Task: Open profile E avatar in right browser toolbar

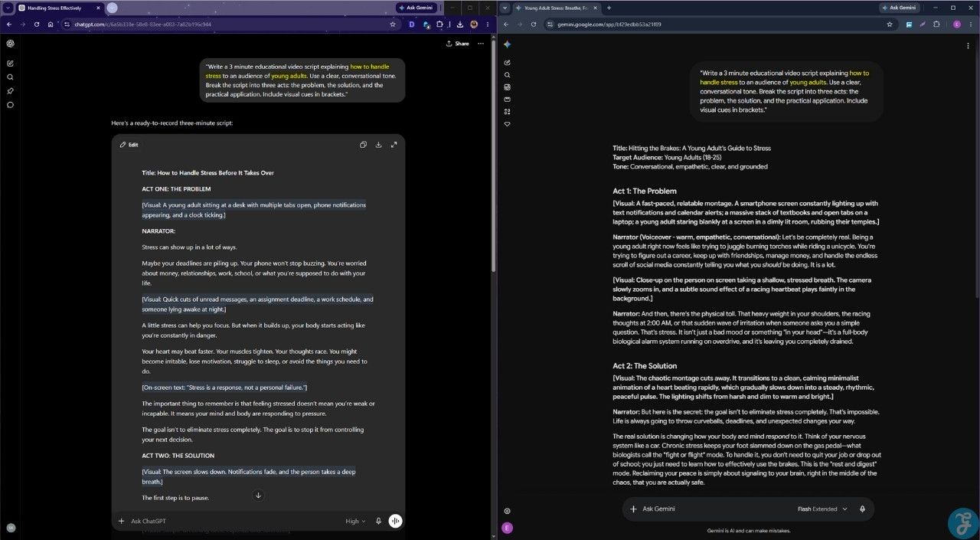Action: [x=957, y=25]
